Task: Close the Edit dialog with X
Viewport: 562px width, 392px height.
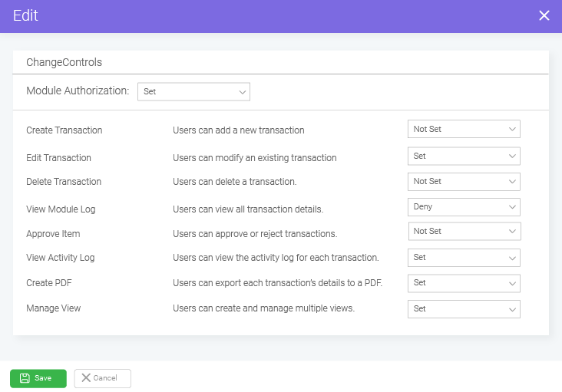Action: click(x=544, y=15)
